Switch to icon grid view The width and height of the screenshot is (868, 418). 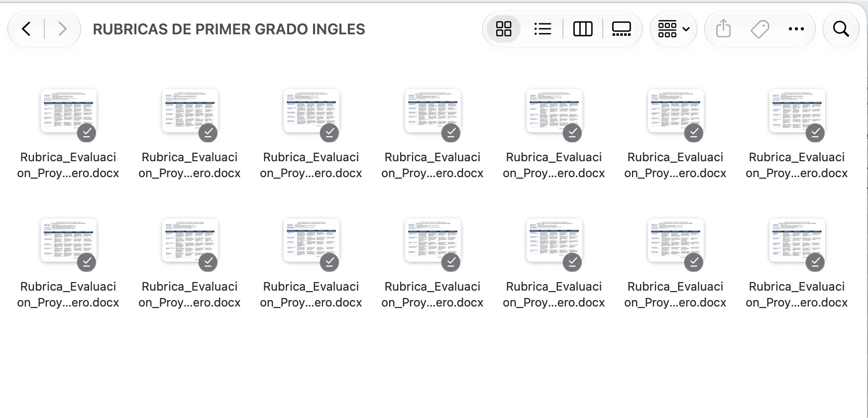click(504, 29)
